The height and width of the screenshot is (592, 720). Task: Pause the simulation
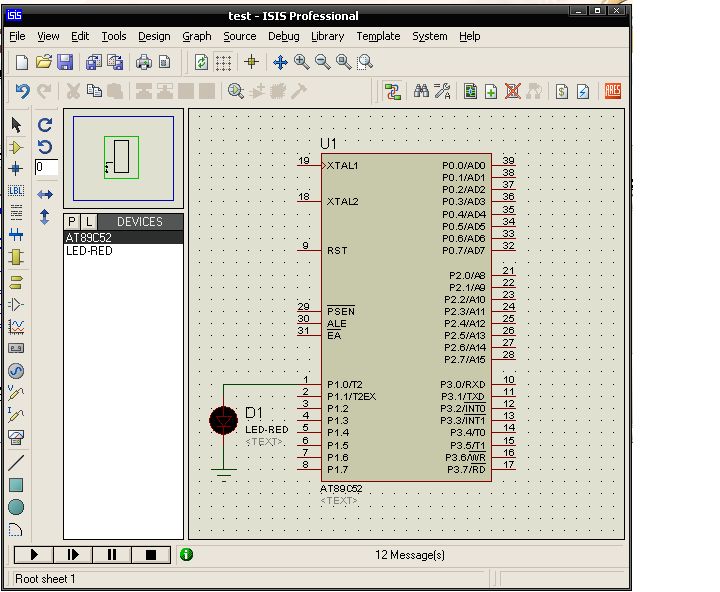(x=112, y=555)
